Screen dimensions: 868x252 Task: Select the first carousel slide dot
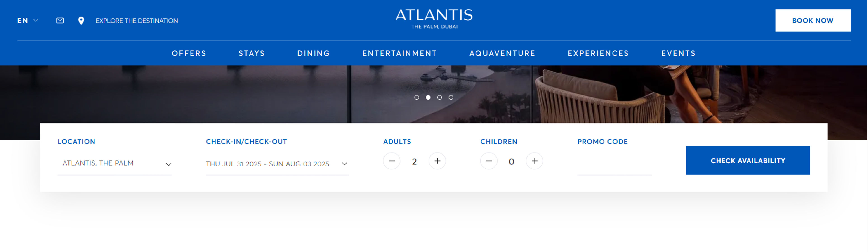click(x=417, y=97)
